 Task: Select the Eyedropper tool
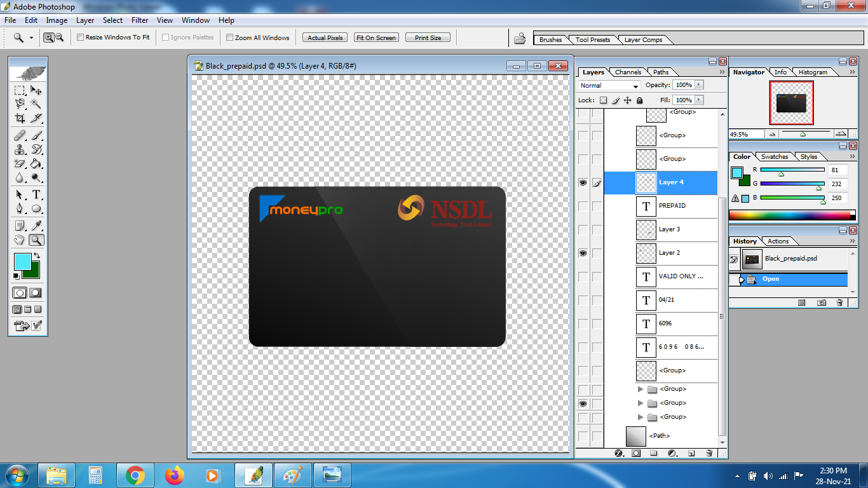[x=36, y=226]
